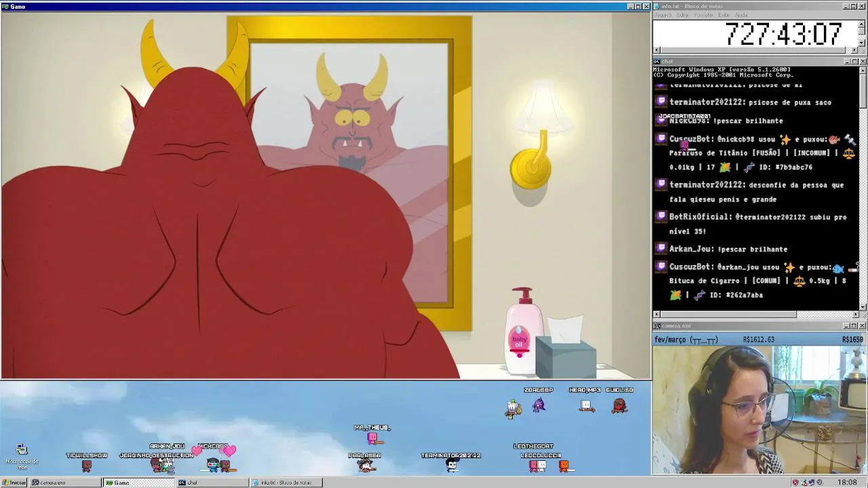Click the chat window vertical scroll down arrow
The height and width of the screenshot is (488, 868).
pos(863,307)
